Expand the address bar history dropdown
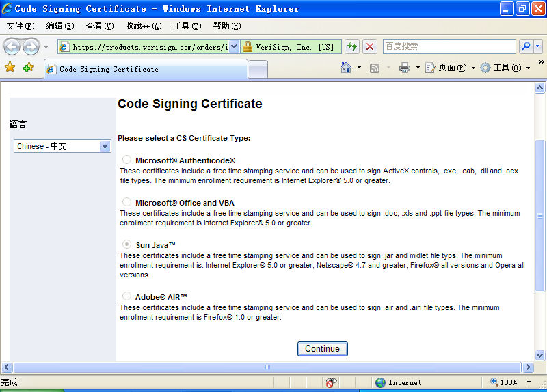 (x=235, y=46)
